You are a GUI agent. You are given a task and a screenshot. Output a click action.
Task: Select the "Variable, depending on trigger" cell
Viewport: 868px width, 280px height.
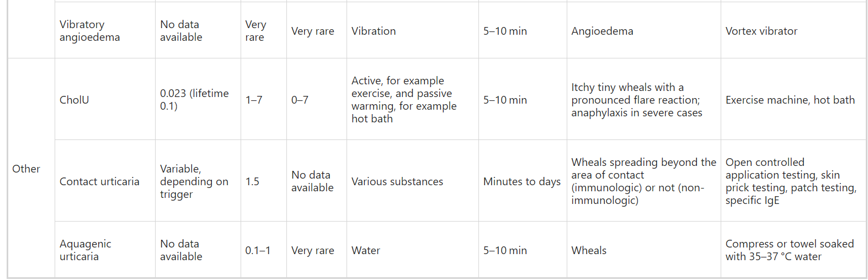(x=194, y=181)
